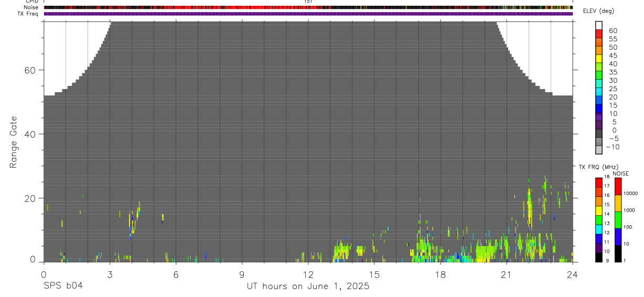
Task: Click the cyan ELEV segment between 20 and 25
Action: [x=598, y=92]
